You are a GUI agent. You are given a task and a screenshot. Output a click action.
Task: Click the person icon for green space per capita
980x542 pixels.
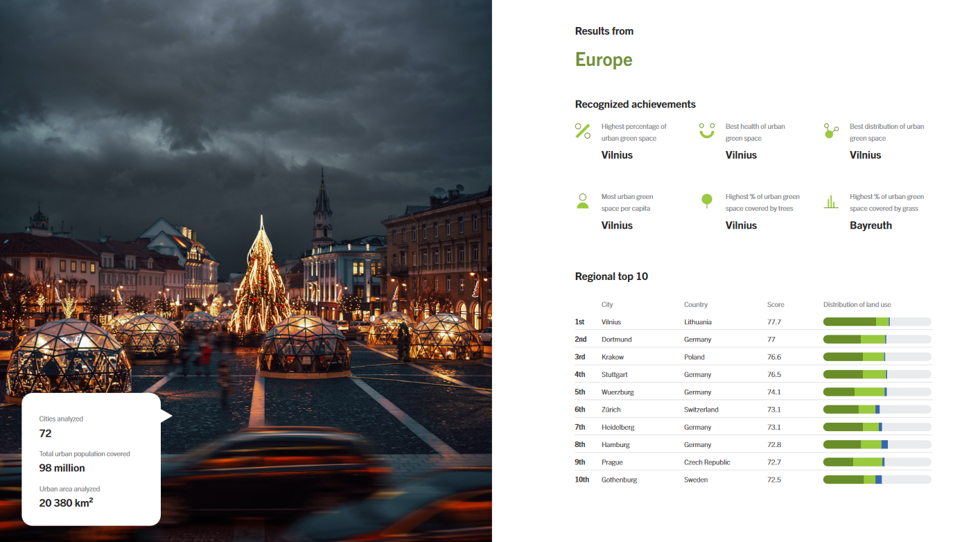pos(582,202)
